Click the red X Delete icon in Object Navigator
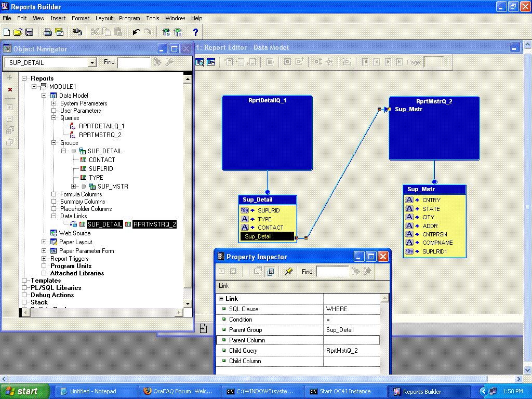Image resolution: width=532 pixels, height=399 pixels. (x=10, y=89)
